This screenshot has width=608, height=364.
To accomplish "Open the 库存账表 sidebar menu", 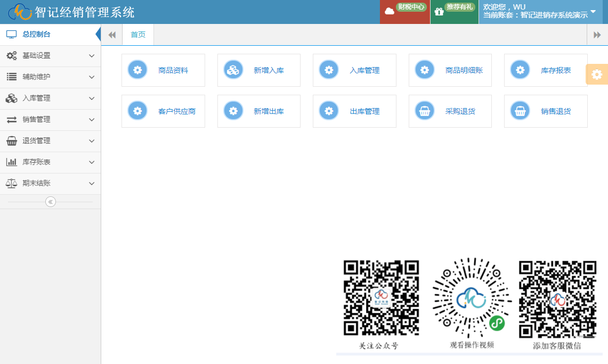I will 51,162.
